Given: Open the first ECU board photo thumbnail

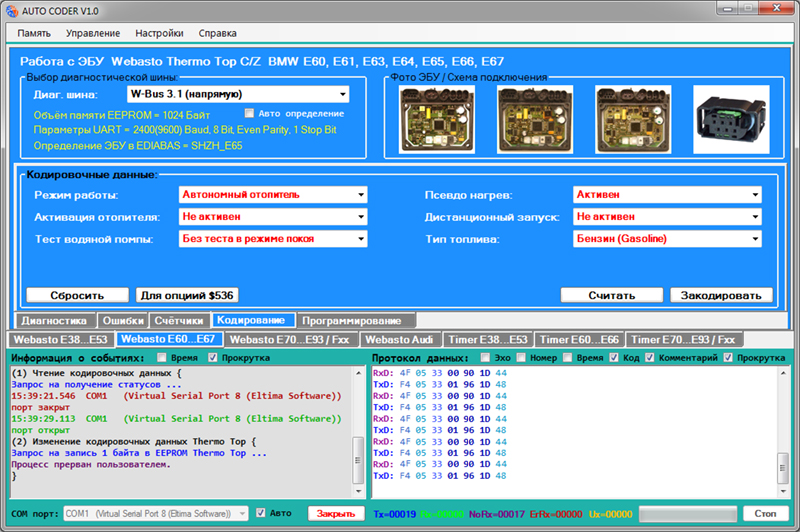Looking at the screenshot, I should pyautogui.click(x=437, y=119).
